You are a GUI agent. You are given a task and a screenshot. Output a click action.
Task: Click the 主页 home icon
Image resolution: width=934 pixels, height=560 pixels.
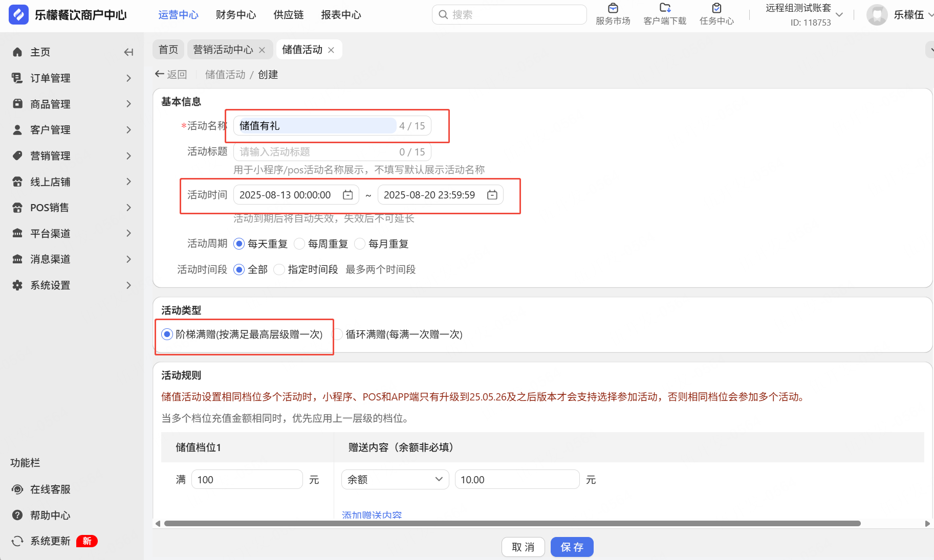coord(17,52)
